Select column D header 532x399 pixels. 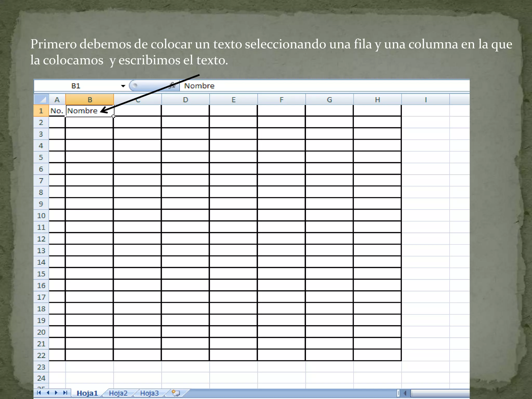(185, 100)
